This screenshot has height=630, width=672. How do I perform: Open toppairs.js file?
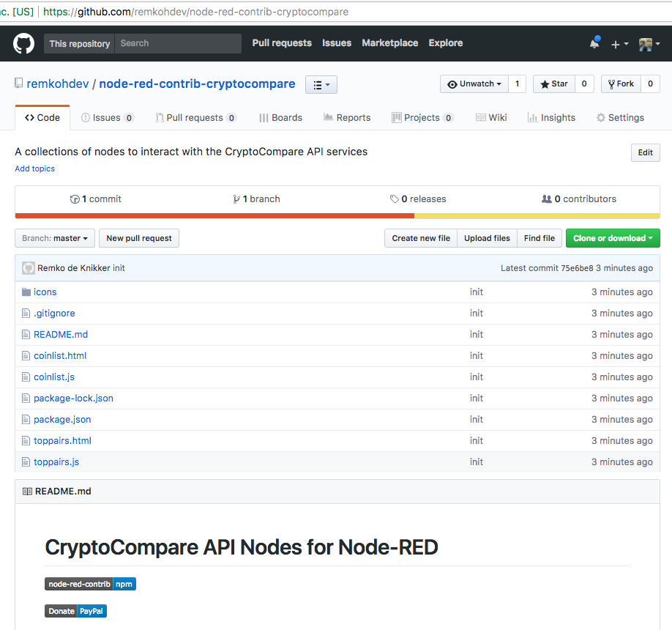[x=56, y=462]
